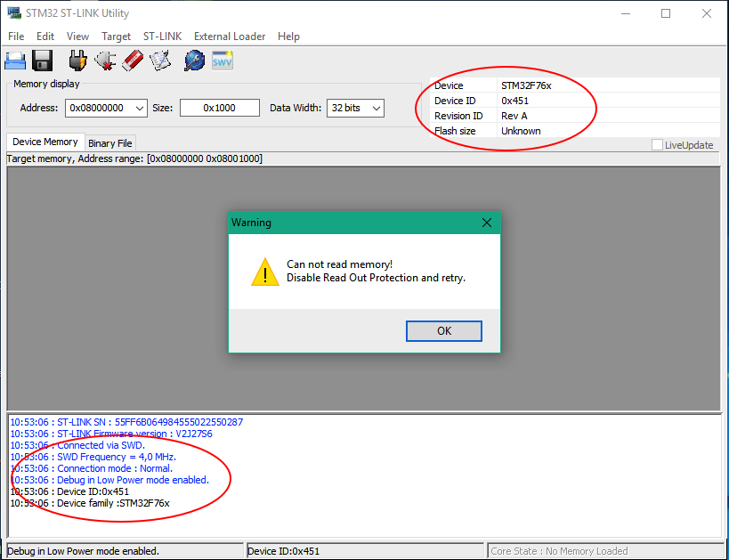Maximize the ST-LINK Utility window
The height and width of the screenshot is (560, 729).
click(666, 13)
